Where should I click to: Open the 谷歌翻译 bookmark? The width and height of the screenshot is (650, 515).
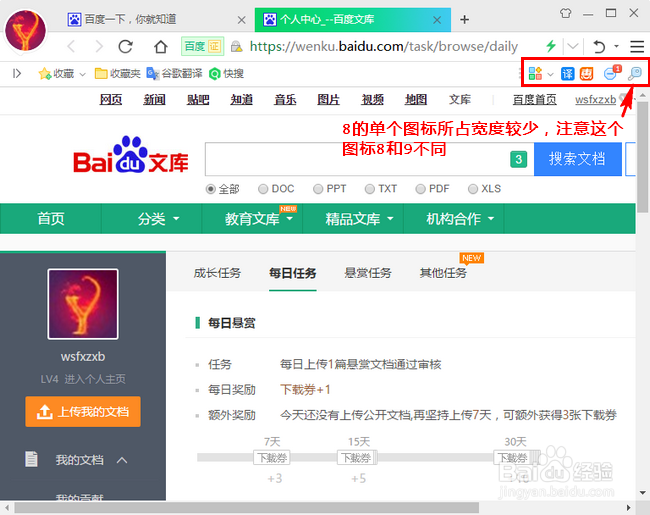pos(174,74)
